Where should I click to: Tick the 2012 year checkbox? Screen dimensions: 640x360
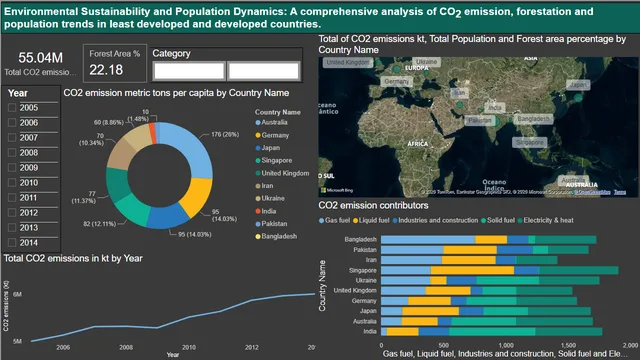[12, 213]
